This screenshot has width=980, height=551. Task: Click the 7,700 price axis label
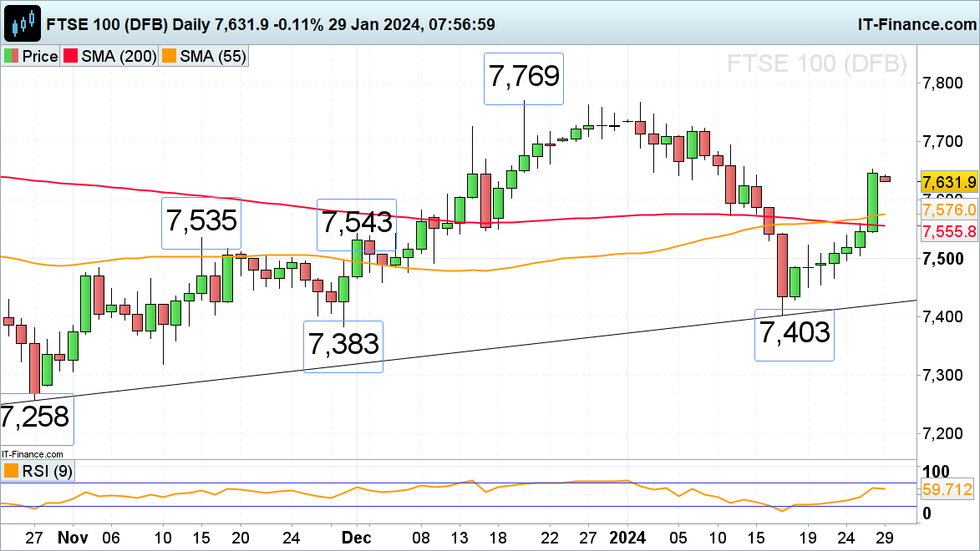(943, 142)
